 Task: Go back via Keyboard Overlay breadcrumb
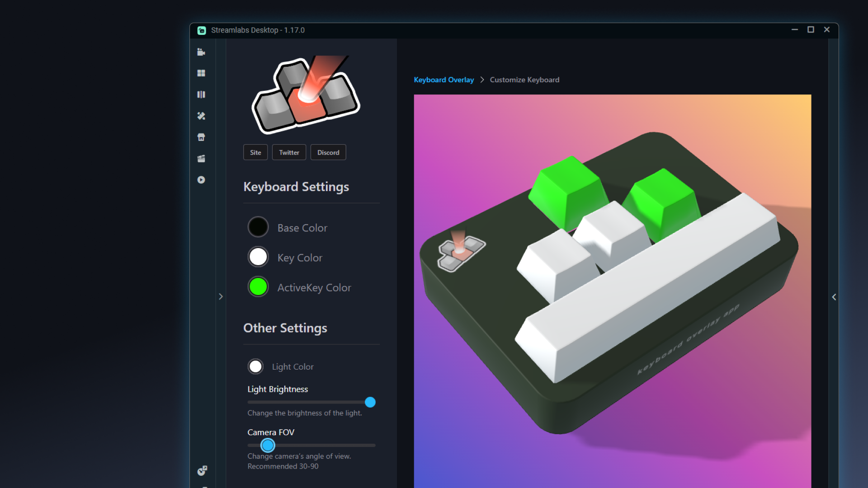pyautogui.click(x=443, y=80)
